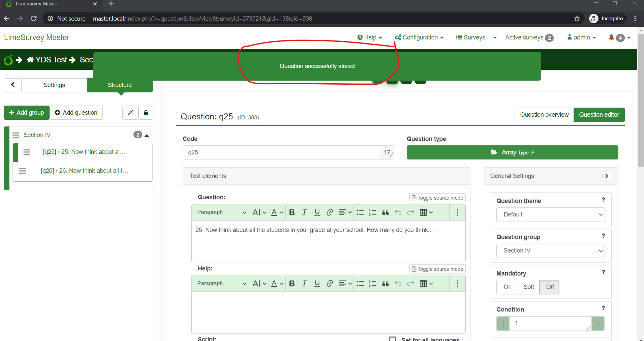Viewport: 644px width, 341px height.
Task: Open Question editor view
Action: [x=599, y=115]
